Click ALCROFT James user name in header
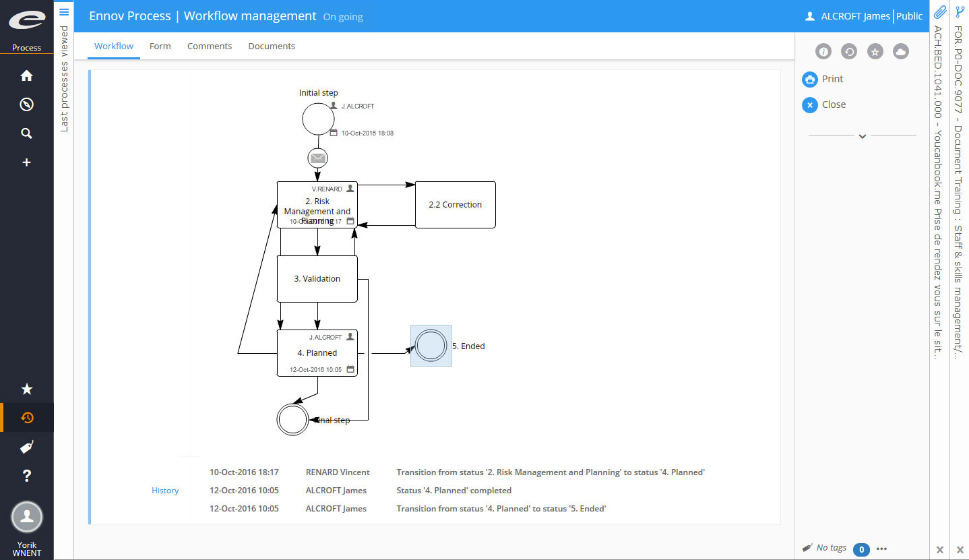 tap(855, 16)
